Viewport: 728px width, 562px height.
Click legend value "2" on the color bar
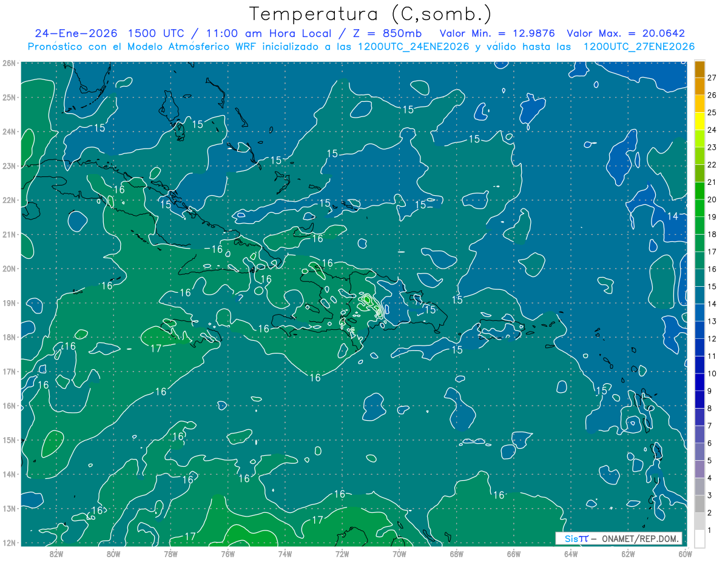click(x=710, y=513)
